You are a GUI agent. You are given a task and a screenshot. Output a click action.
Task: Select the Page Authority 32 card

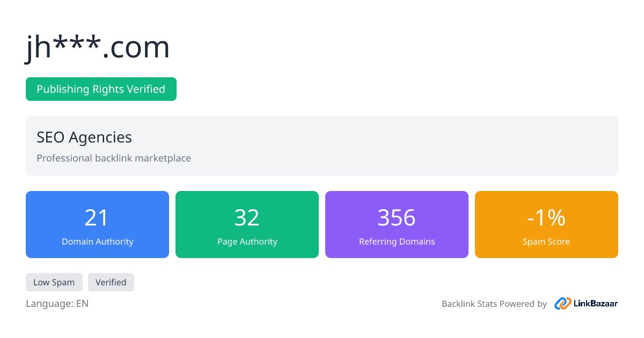point(247,224)
